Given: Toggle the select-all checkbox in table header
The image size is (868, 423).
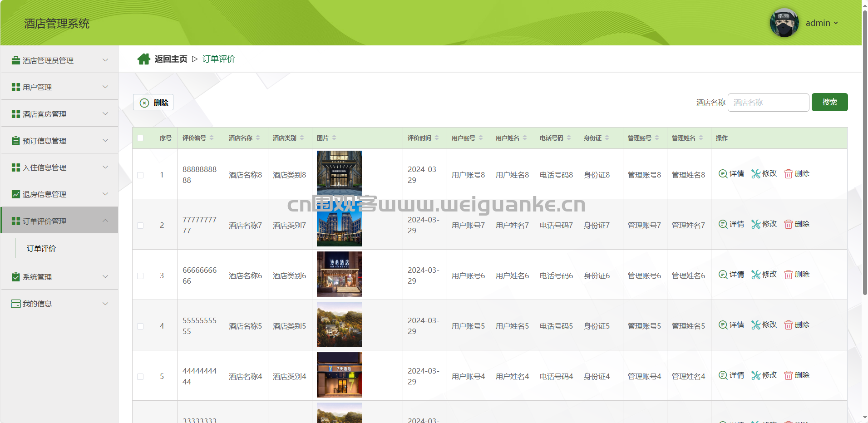Looking at the screenshot, I should [140, 138].
